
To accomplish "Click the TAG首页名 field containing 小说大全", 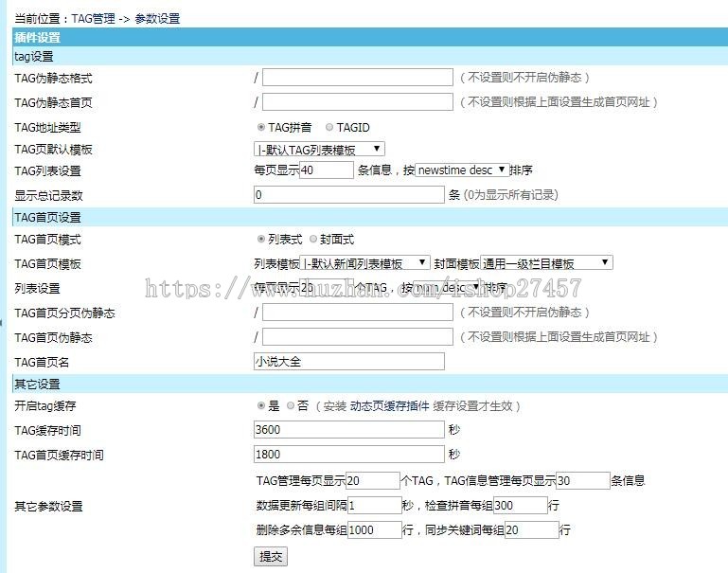I will [348, 361].
